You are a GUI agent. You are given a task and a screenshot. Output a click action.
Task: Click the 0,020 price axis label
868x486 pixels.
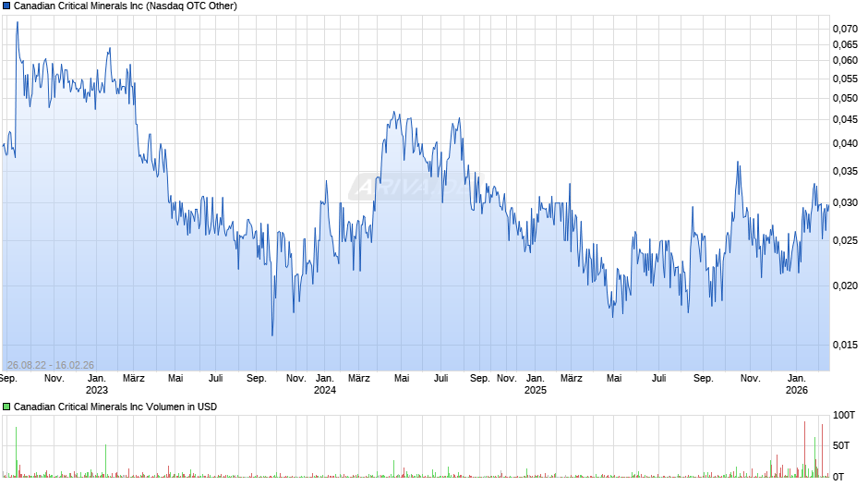(845, 286)
